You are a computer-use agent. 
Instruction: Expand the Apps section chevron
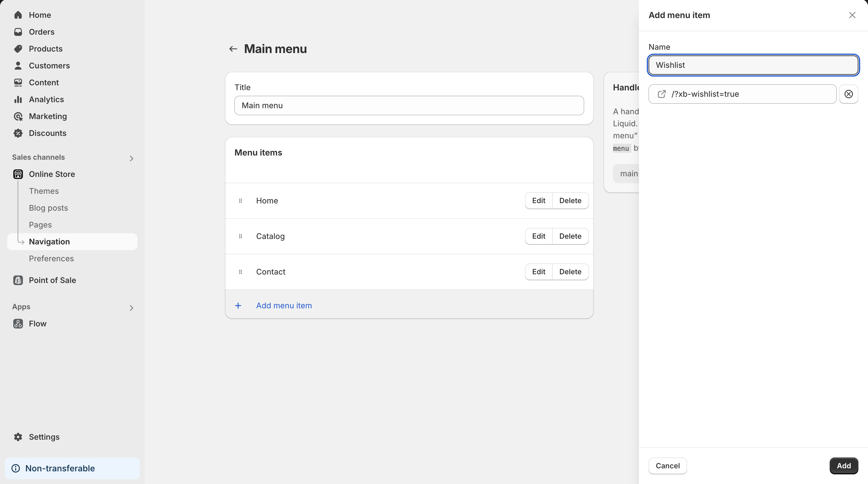click(131, 308)
